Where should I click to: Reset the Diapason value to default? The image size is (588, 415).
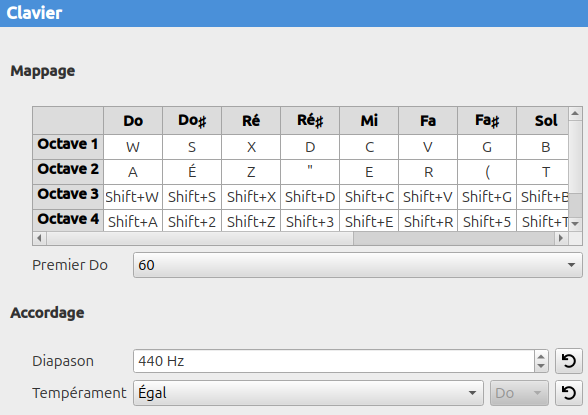(x=568, y=361)
